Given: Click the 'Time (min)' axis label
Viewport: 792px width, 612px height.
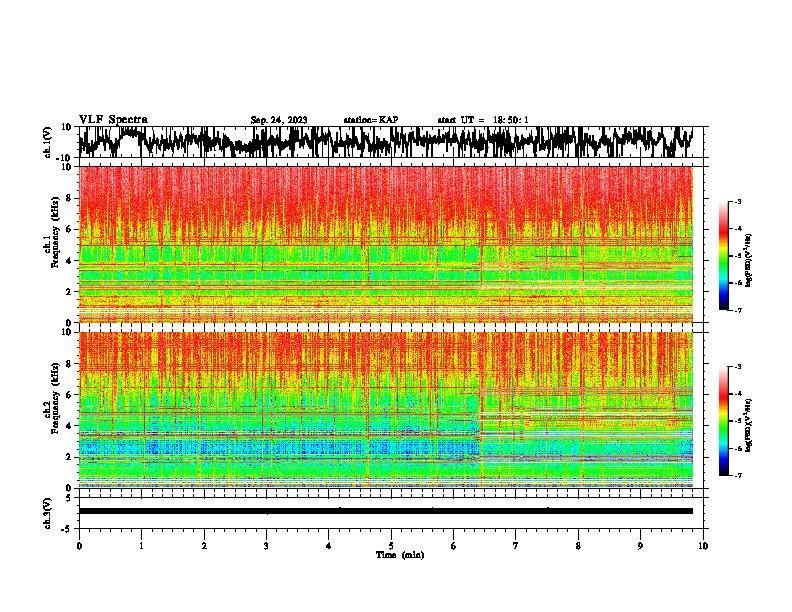Looking at the screenshot, I should point(400,555).
